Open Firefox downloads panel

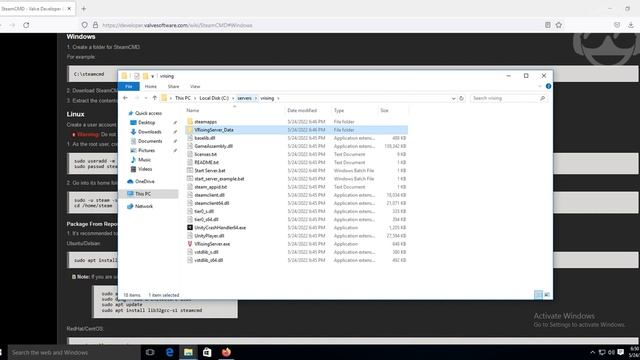pos(631,25)
